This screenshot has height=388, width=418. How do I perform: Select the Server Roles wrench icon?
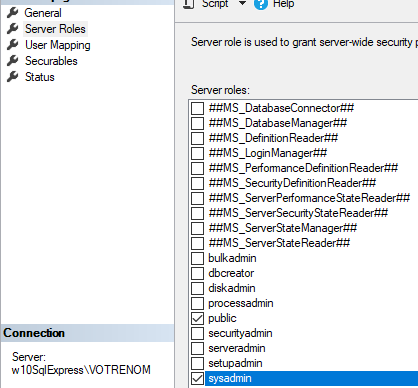pyautogui.click(x=13, y=29)
